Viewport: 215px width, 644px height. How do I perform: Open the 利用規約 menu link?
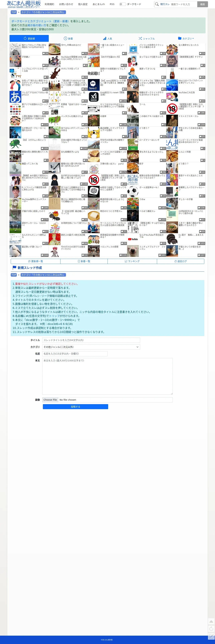point(49,4)
